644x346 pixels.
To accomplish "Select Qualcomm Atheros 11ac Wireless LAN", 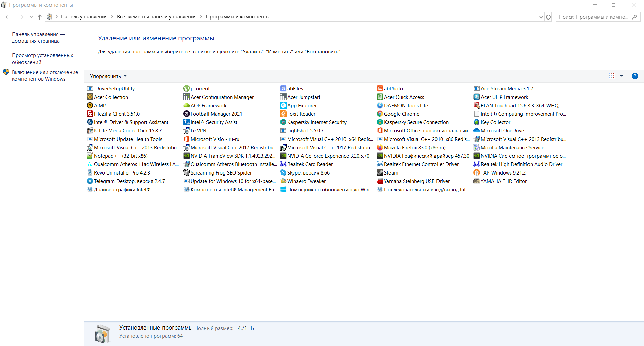I will click(x=133, y=164).
